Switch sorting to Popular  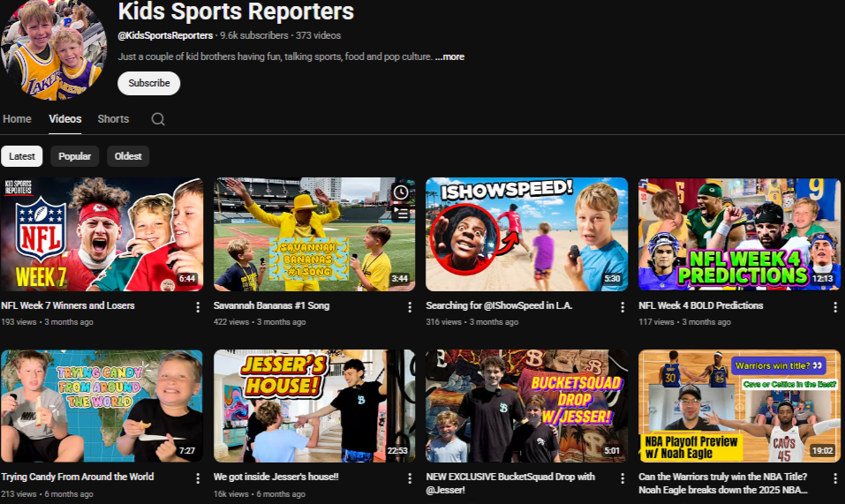(x=74, y=156)
